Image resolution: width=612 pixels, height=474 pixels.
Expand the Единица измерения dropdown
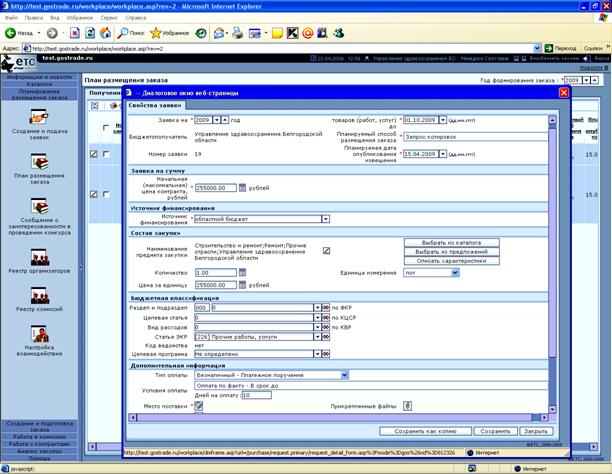[455, 273]
